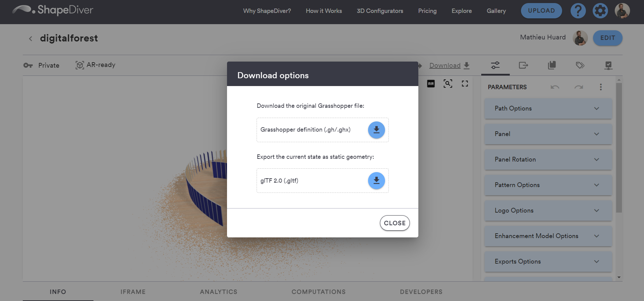Switch to the ANALYTICS tab

[x=219, y=292]
